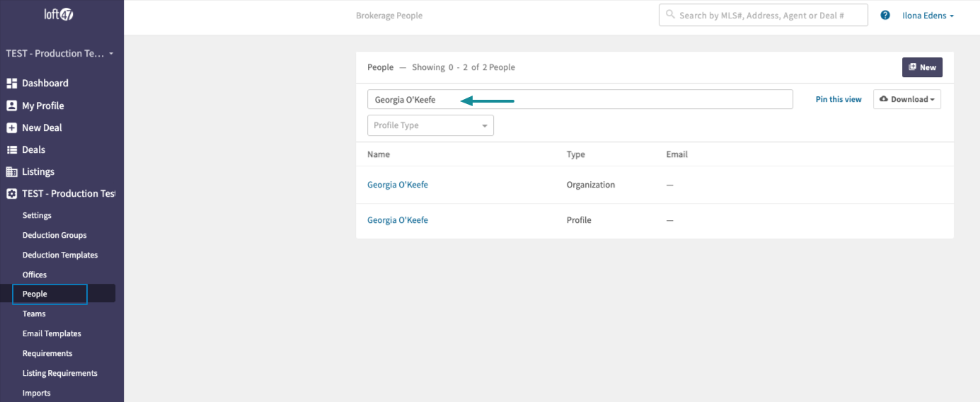The image size is (980, 402).
Task: Go to Email Templates in sidebar
Action: 52,333
